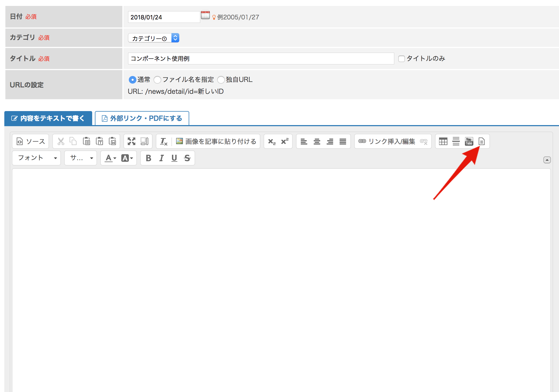Click the maximize editor icon
The image size is (559, 392).
point(131,141)
